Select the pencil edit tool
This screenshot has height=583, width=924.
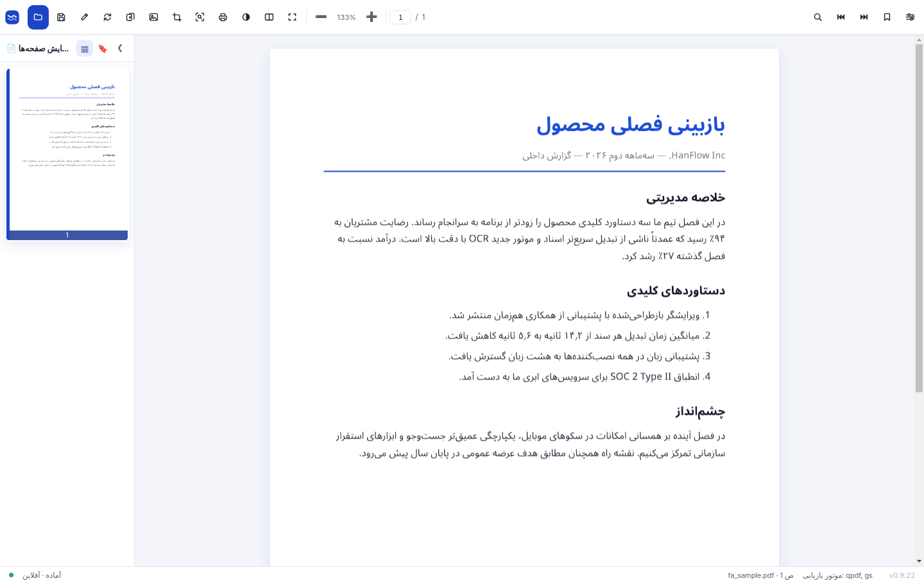click(84, 17)
